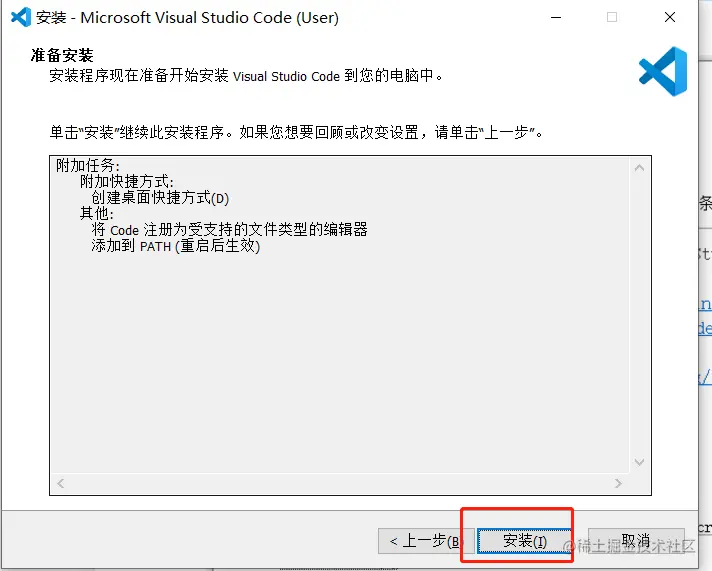This screenshot has width=712, height=571.
Task: Click the summary box scroll down arrow
Action: pyautogui.click(x=639, y=462)
